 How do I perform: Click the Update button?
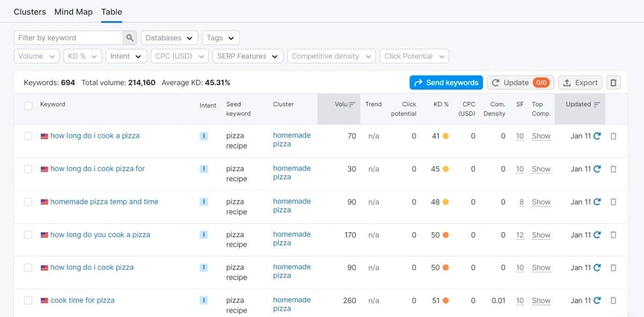coord(521,83)
